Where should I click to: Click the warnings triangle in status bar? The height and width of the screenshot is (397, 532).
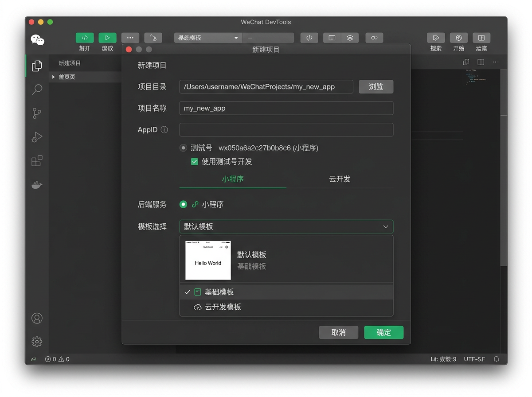tap(61, 359)
